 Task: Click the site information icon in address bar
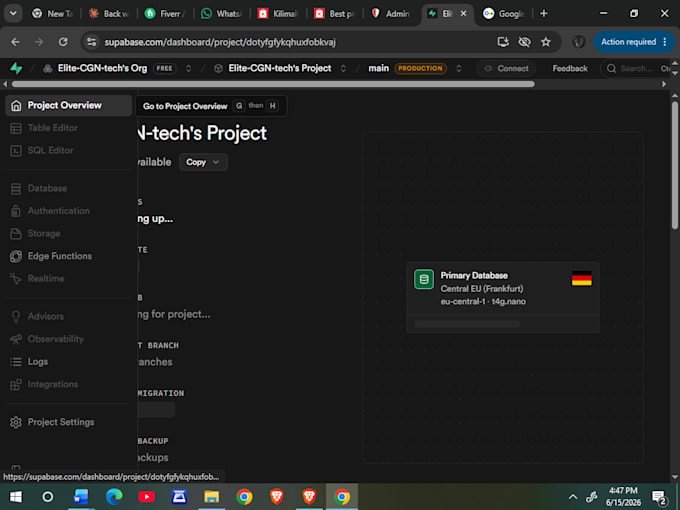click(x=92, y=42)
